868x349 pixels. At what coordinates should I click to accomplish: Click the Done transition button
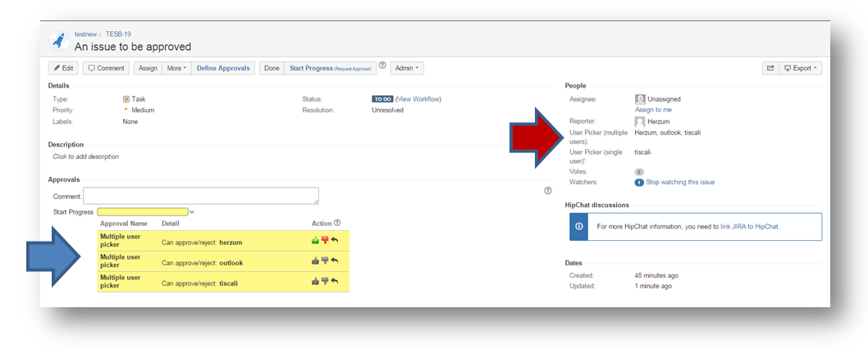click(x=272, y=68)
